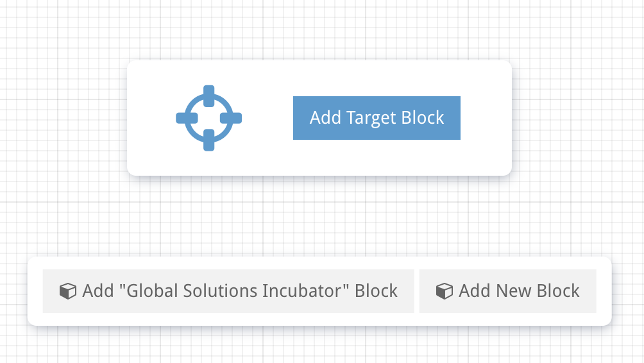Click the center ring of the crosshair icon
Image resolution: width=644 pixels, height=363 pixels.
pos(208,118)
